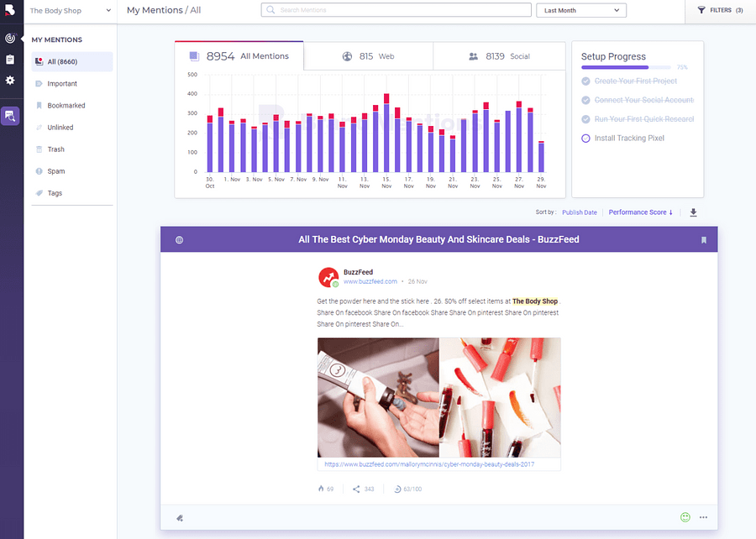Switch to the Social mentions tab
756x539 pixels.
(x=500, y=55)
